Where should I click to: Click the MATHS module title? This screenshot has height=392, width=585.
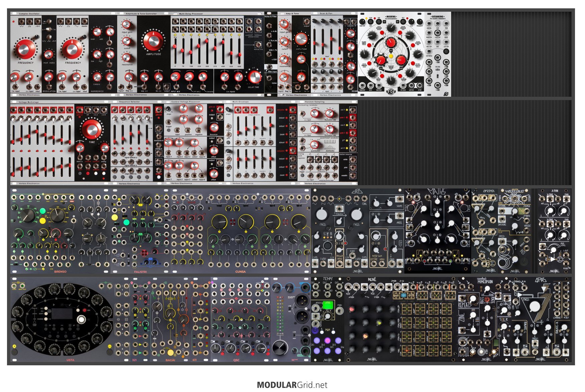[x=437, y=191]
